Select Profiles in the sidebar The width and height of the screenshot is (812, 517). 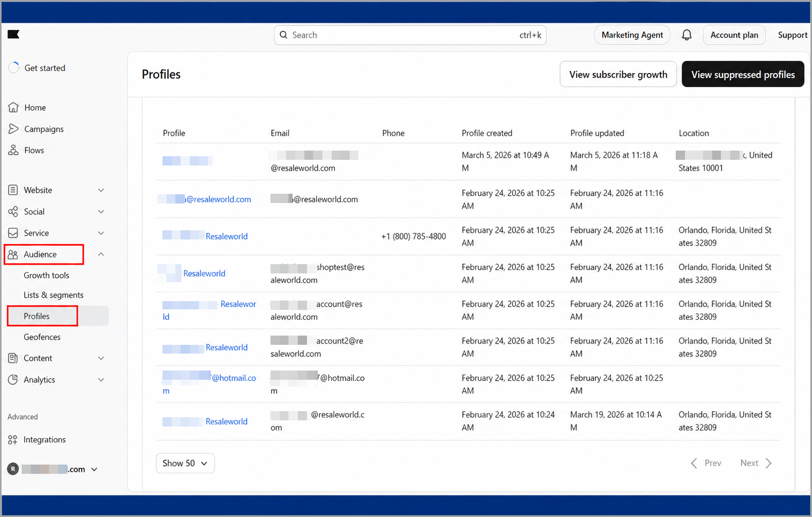58,316
